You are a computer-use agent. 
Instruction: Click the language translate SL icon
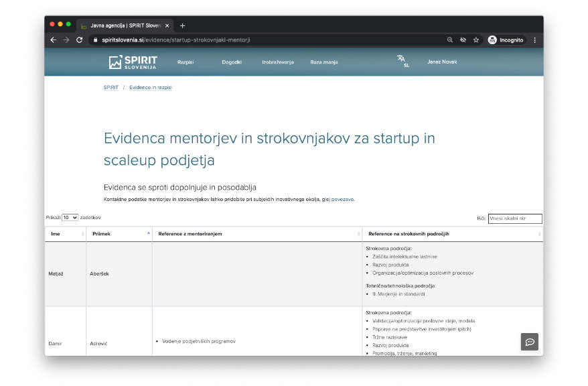402,62
